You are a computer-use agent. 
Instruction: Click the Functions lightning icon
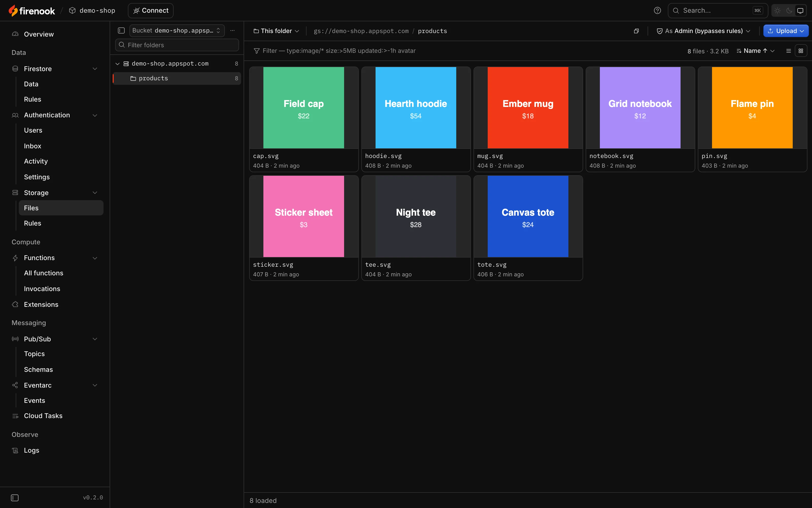tap(15, 258)
